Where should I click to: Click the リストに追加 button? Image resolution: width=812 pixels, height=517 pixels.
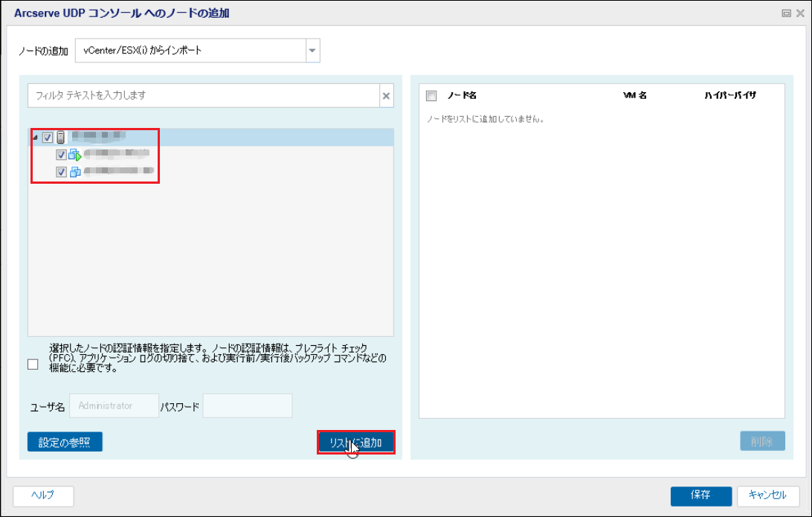[355, 443]
